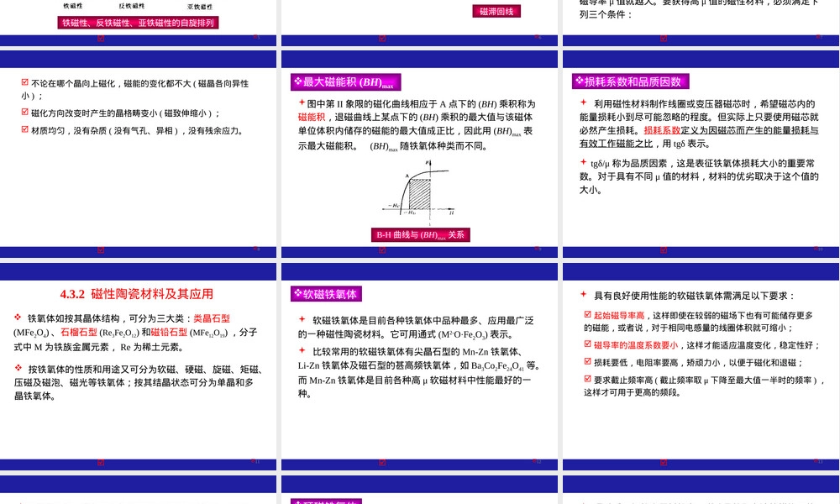Click the checkbox bullet before 不论在哪个晶向上磁化
Screen dimensions: 840x504
[24, 82]
